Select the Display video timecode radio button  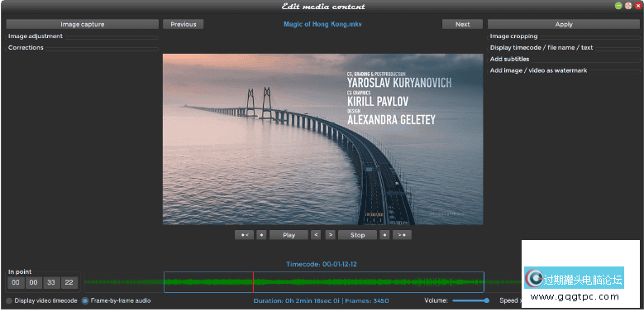(9, 301)
